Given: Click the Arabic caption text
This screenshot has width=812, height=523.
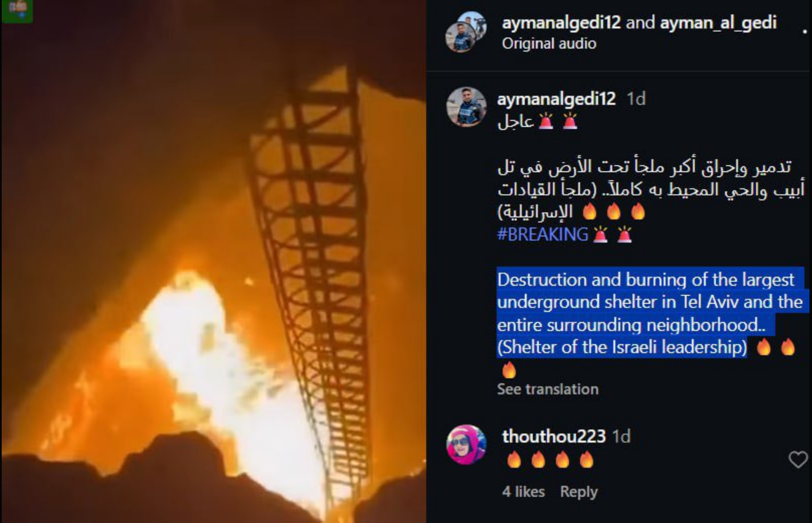Looking at the screenshot, I should pos(651,189).
